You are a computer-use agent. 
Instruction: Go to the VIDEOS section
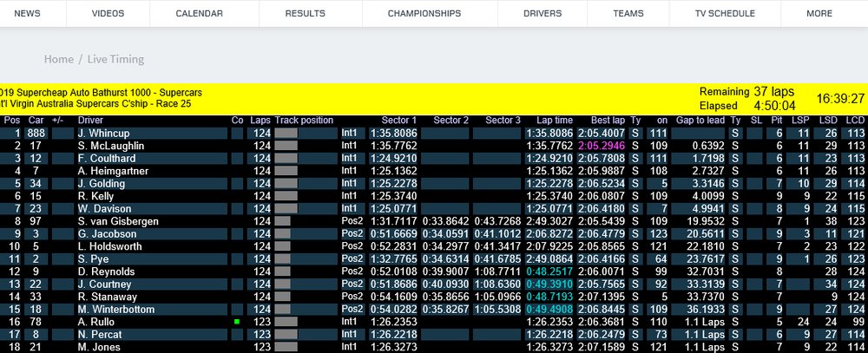pyautogui.click(x=108, y=14)
